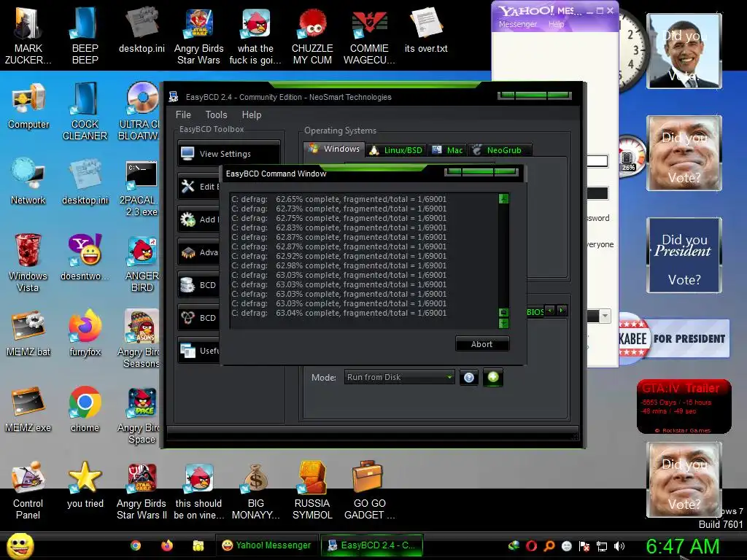The width and height of the screenshot is (747, 560).
Task: Open the Windows Vista recycle bin icon
Action: point(28,262)
